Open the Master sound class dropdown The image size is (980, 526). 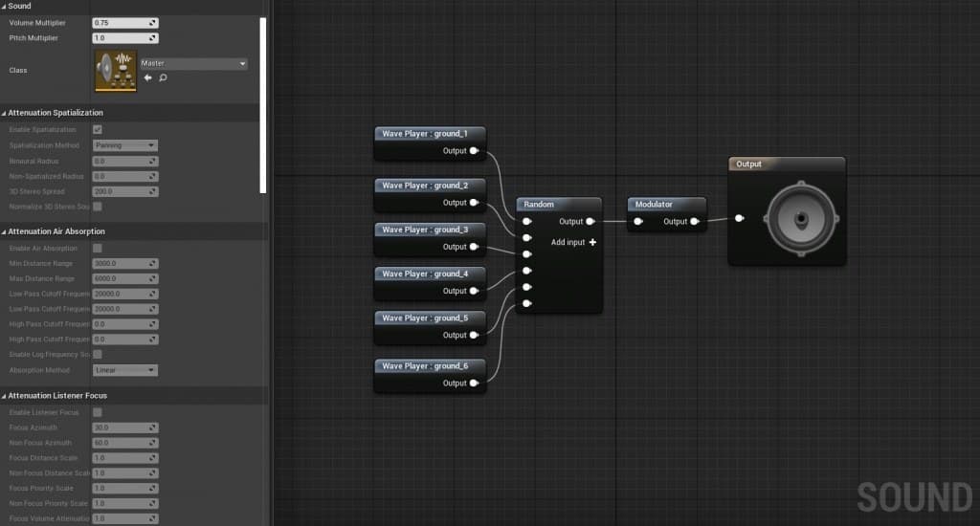[x=193, y=63]
